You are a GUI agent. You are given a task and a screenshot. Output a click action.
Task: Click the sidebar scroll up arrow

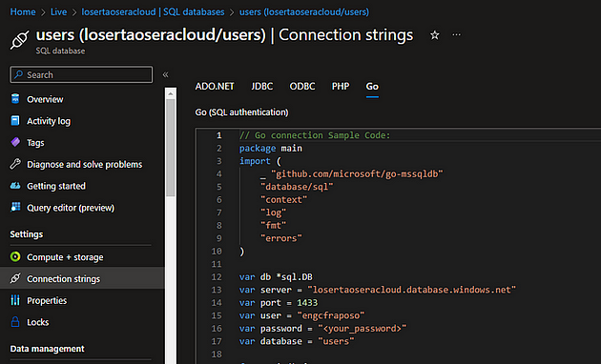click(171, 93)
